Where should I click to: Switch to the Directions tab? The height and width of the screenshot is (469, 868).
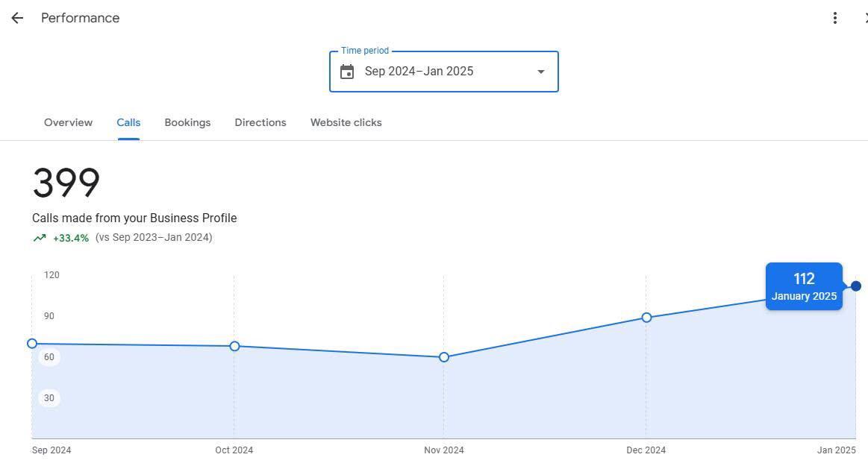click(260, 122)
